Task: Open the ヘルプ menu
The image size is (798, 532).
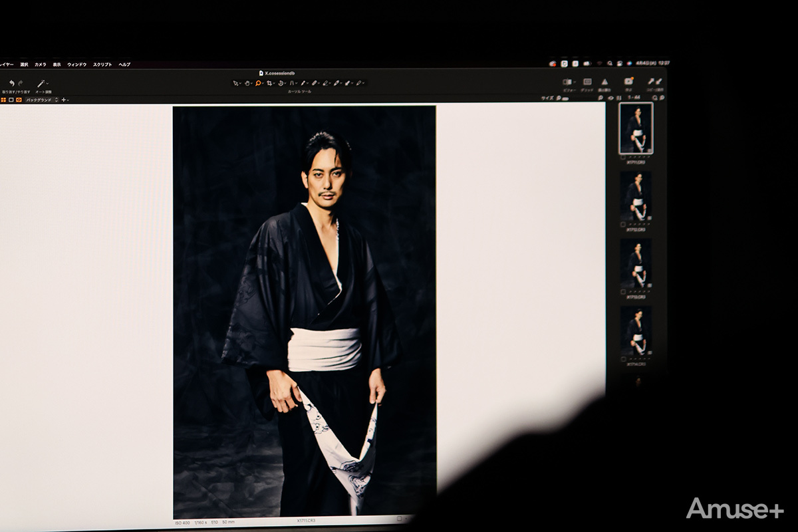Action: click(124, 65)
